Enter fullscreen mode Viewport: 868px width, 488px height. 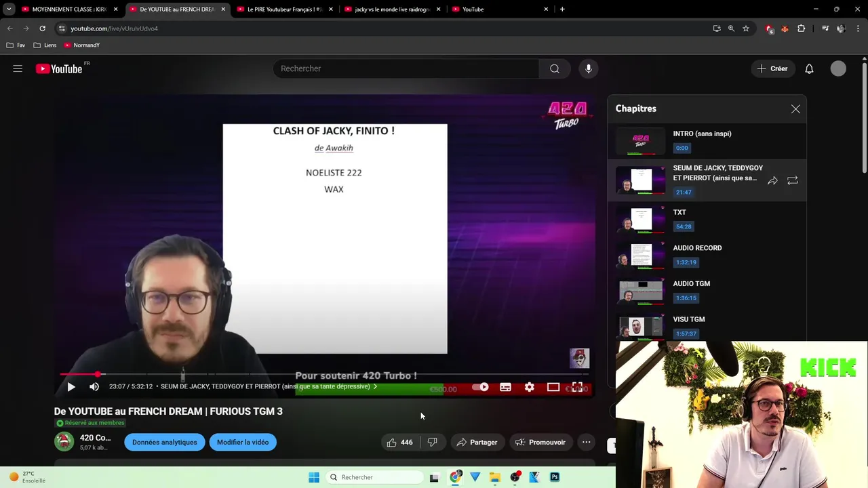coord(577,387)
